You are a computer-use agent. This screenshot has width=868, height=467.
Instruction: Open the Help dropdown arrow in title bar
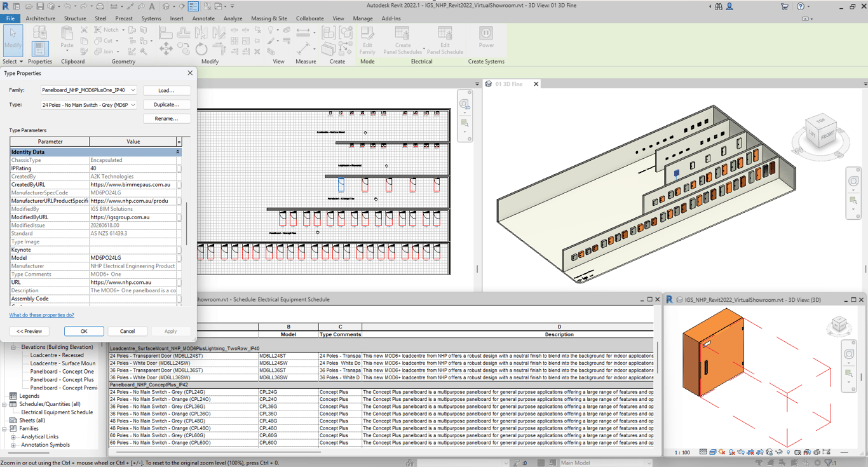[810, 6]
